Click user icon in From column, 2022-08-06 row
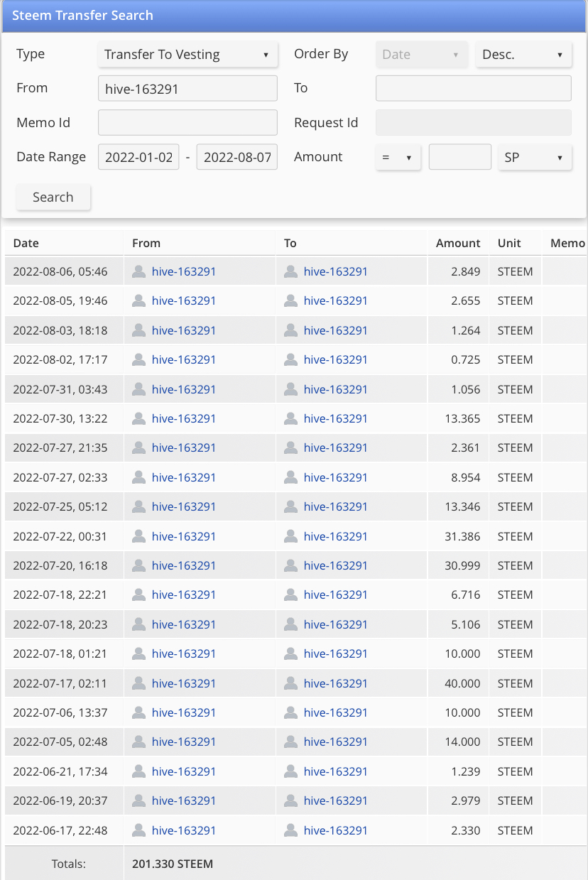This screenshot has width=588, height=880. [x=139, y=271]
